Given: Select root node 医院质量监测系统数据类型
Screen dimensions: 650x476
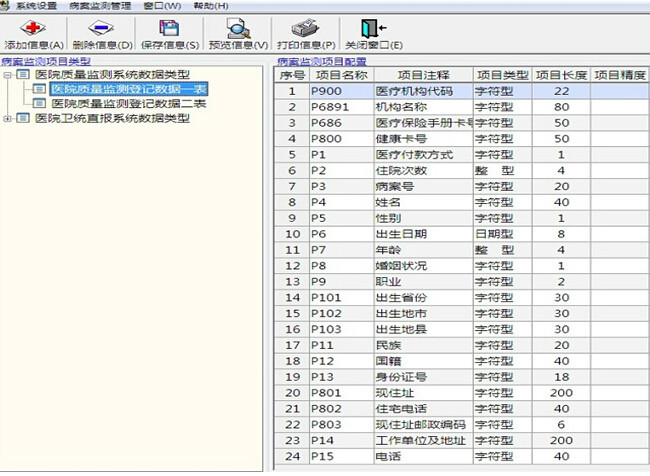Looking at the screenshot, I should (x=112, y=75).
